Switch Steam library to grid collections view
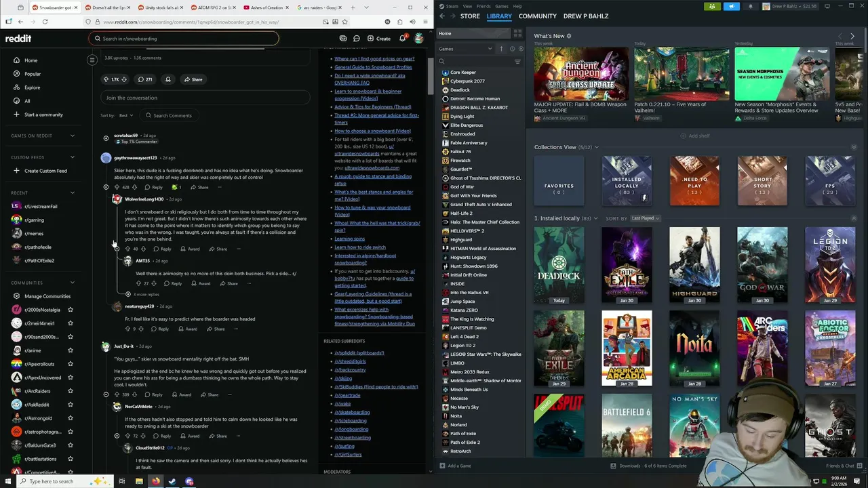The image size is (868, 488). (x=517, y=33)
